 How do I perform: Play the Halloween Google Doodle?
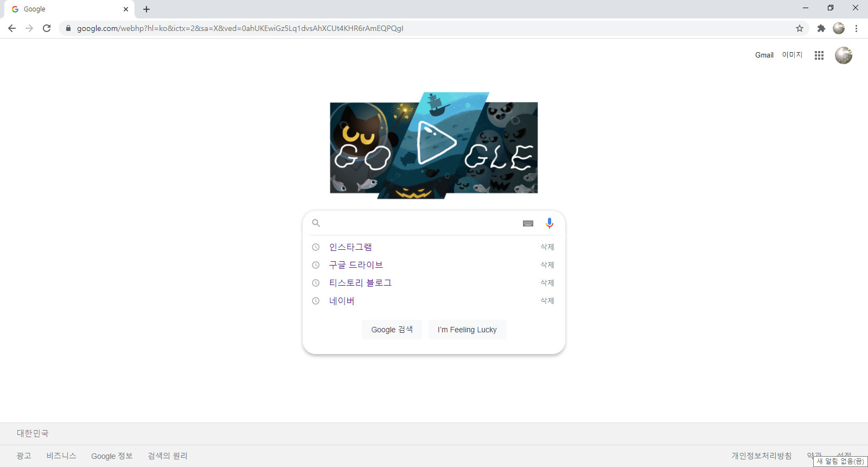tap(434, 145)
